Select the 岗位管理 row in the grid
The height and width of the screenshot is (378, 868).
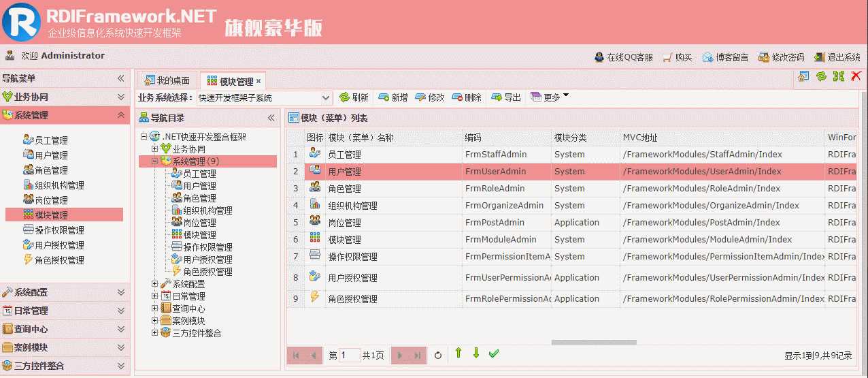[571, 223]
